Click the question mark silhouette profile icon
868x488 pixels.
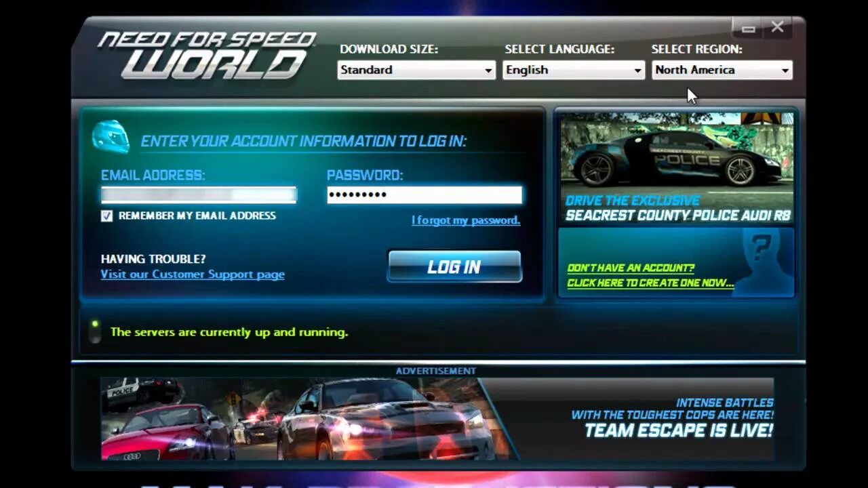coord(763,262)
